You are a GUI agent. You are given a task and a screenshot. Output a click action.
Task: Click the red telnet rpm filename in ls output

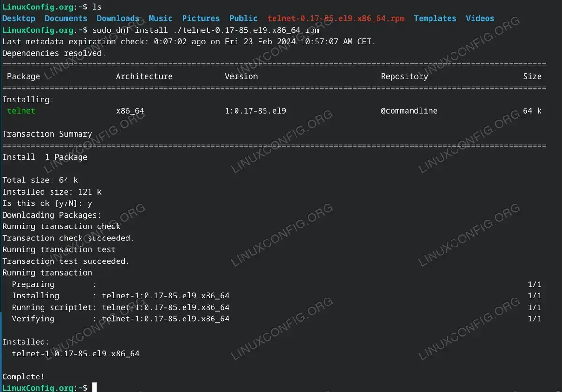pos(336,18)
